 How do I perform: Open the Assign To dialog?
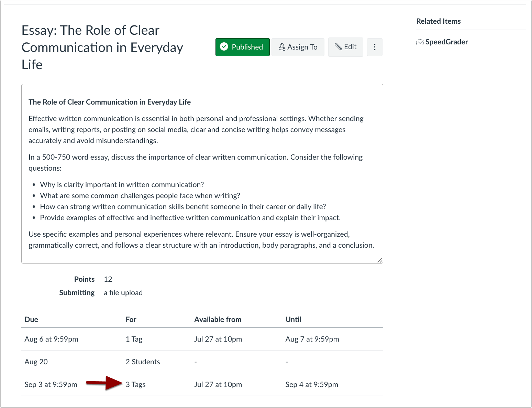(x=298, y=47)
